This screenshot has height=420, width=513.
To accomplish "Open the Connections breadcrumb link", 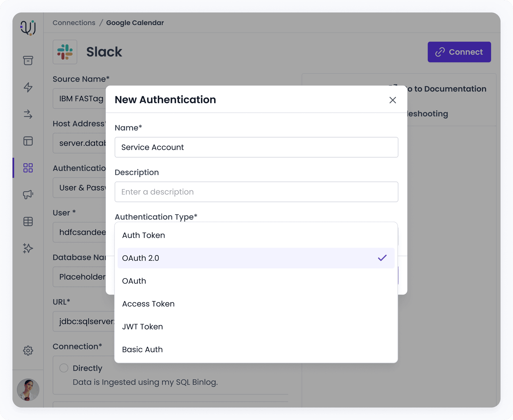I will point(74,23).
